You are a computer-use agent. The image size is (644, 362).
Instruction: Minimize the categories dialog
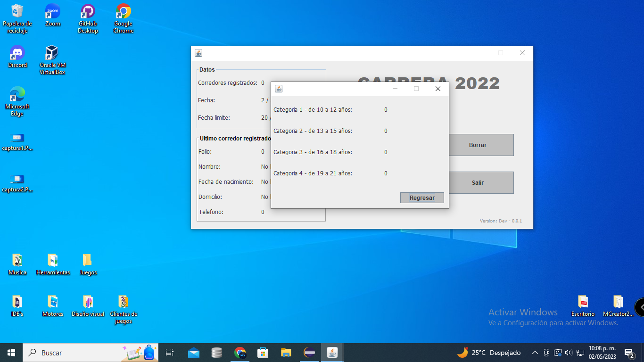coord(395,89)
